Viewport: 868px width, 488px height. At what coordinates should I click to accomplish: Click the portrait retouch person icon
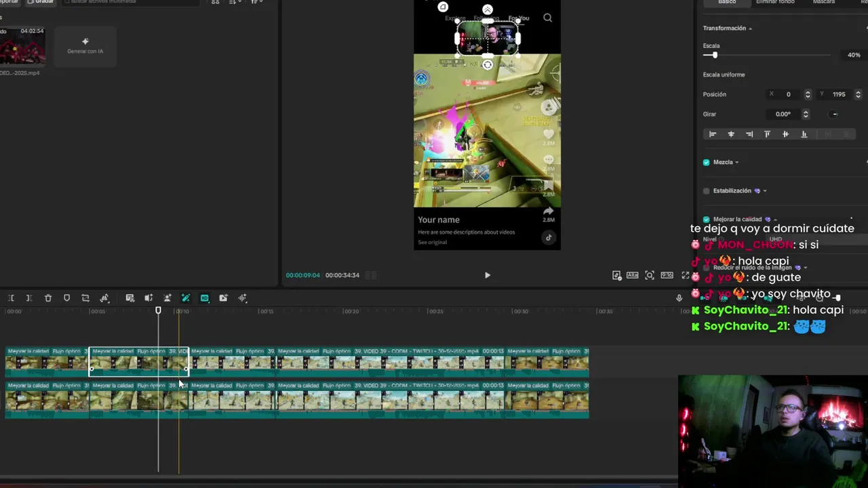click(167, 298)
